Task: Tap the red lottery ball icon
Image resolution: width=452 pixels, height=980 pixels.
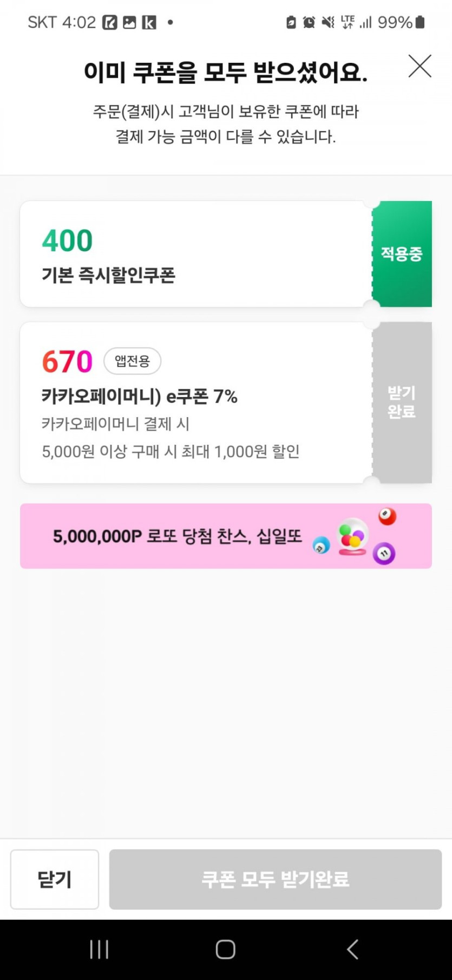Action: coord(387,516)
